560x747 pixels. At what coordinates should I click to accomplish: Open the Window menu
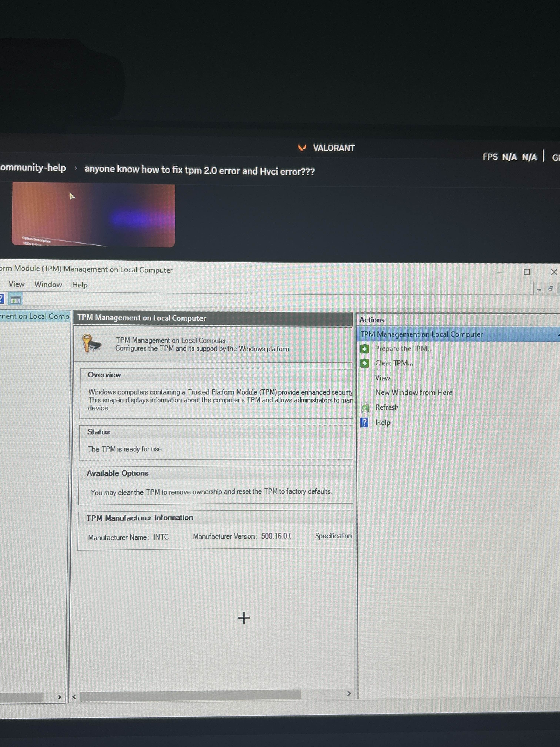point(48,285)
